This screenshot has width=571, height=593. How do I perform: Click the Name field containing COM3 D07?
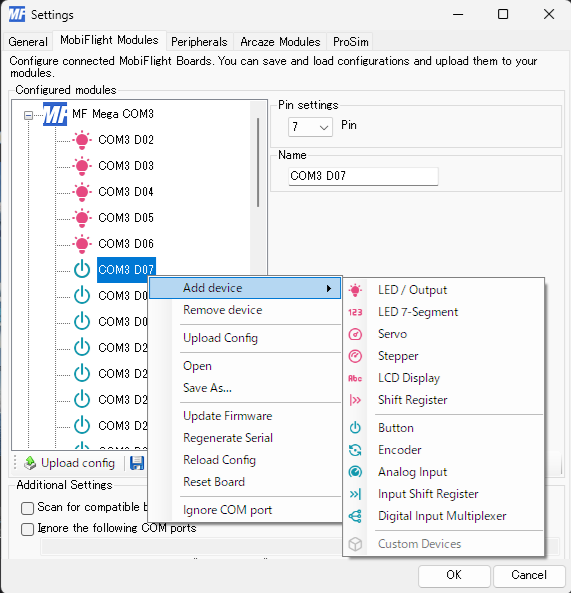click(x=363, y=176)
